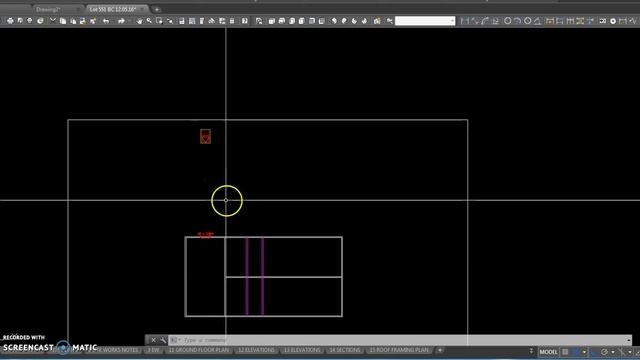Viewport: 640px width, 360px height.
Task: Open the 3 EW layout tab
Action: [x=153, y=350]
